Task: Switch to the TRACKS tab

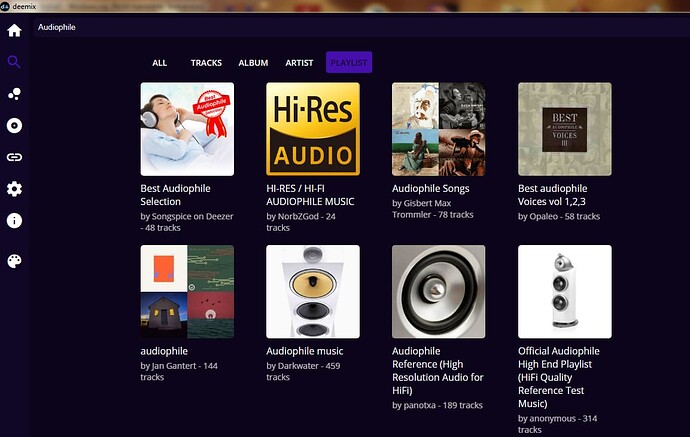Action: pos(206,63)
